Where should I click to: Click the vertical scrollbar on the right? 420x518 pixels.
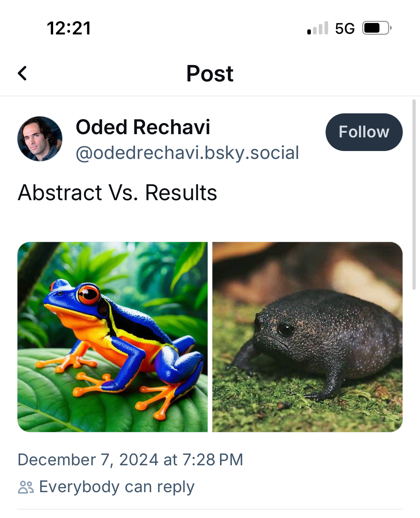[414, 194]
